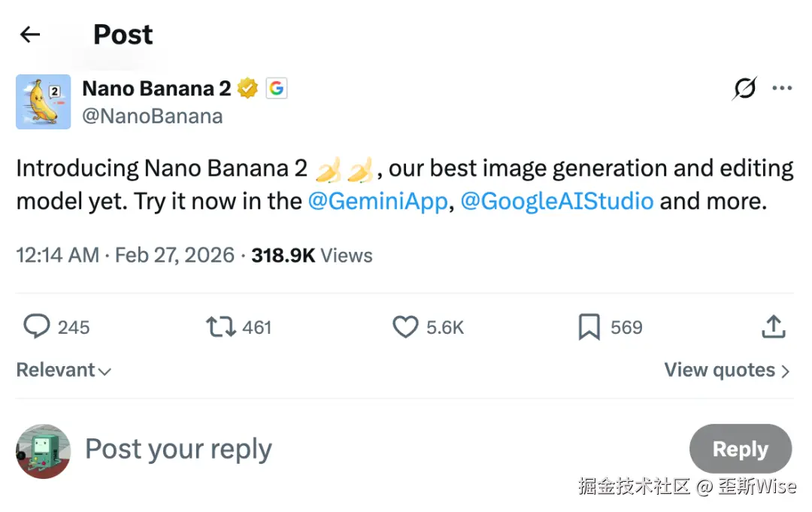
Task: Click your BMO avatar beside reply box
Action: [43, 451]
